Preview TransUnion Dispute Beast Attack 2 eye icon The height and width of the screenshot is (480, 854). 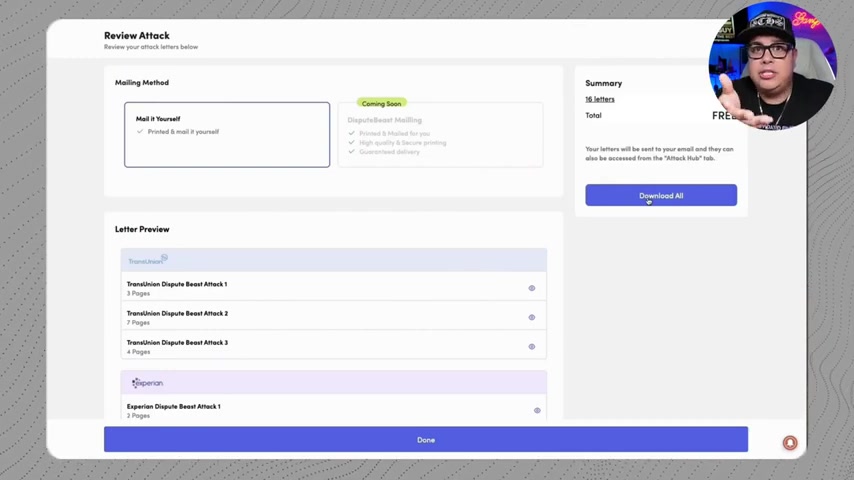pyautogui.click(x=532, y=317)
